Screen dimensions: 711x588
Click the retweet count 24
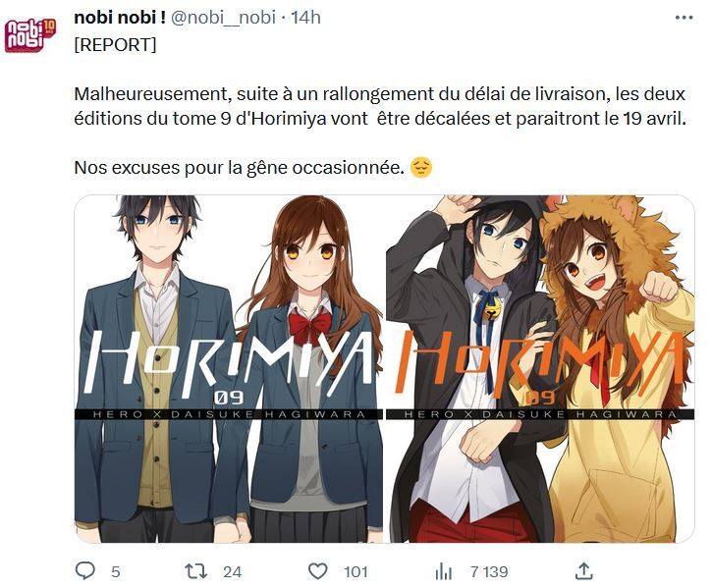point(232,572)
